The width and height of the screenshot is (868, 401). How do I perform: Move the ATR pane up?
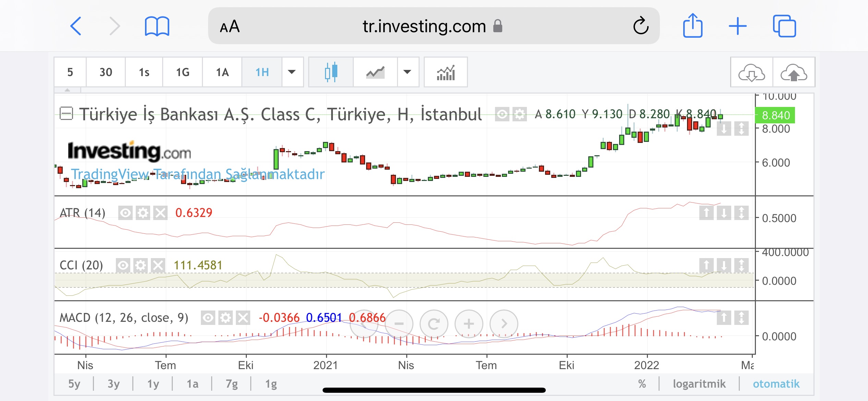click(x=707, y=213)
